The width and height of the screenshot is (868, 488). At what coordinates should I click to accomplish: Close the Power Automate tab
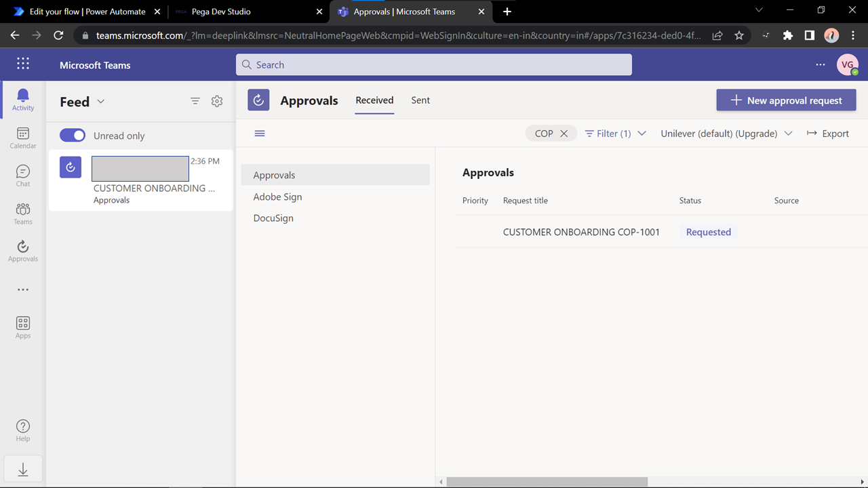tap(157, 12)
